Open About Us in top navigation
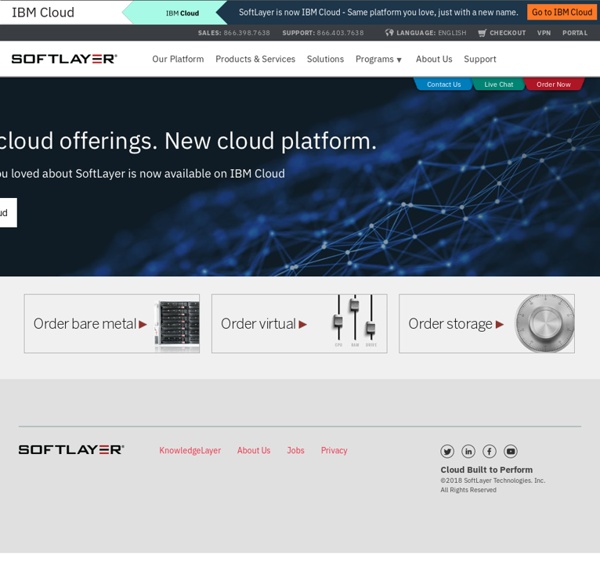This screenshot has height=587, width=600. [434, 59]
